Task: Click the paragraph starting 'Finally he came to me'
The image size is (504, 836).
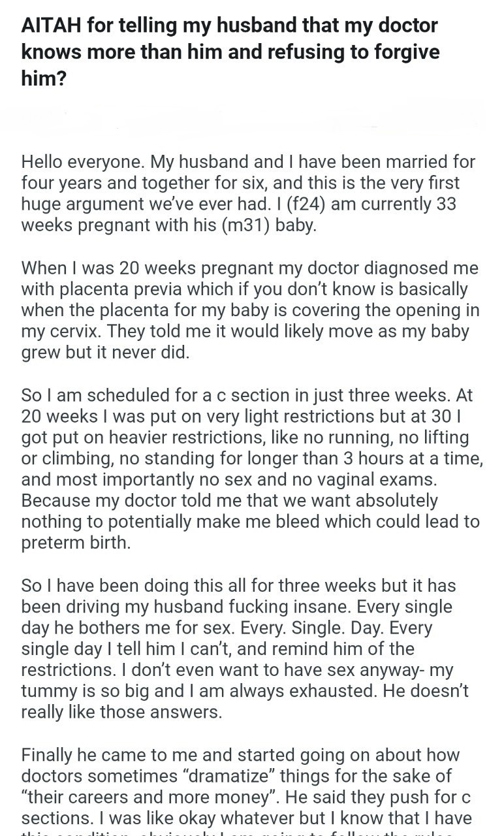Action: point(246,790)
